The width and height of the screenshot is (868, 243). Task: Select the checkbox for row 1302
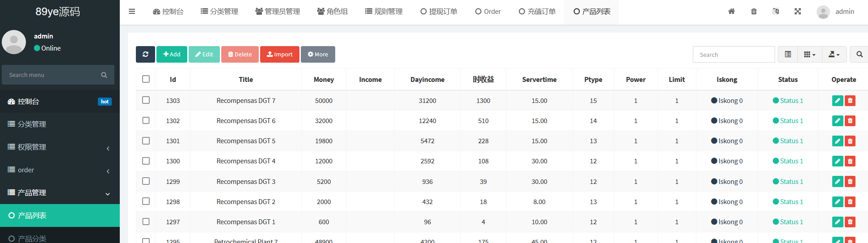pyautogui.click(x=146, y=120)
